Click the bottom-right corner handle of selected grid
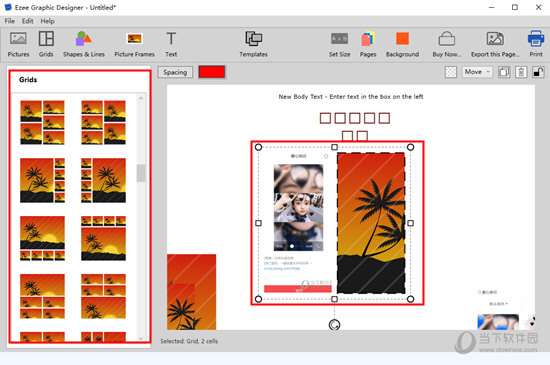 tap(410, 299)
